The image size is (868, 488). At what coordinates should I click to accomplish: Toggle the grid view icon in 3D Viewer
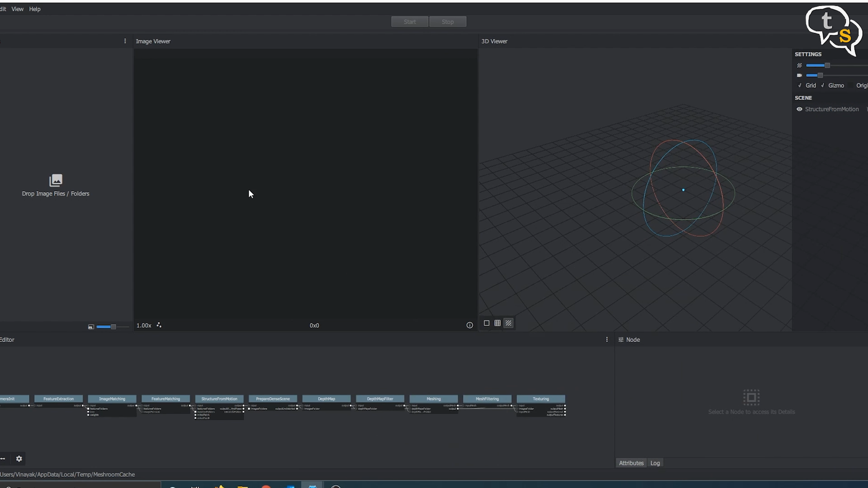pos(497,323)
